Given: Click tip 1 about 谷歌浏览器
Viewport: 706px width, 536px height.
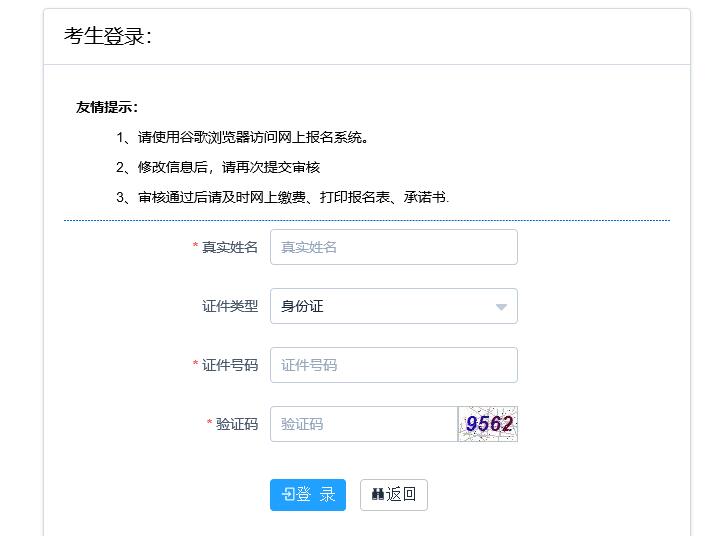Looking at the screenshot, I should tap(243, 137).
